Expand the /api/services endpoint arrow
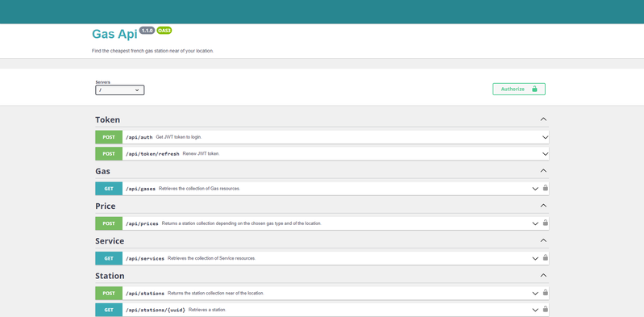Viewport: 644px width, 317px height. click(x=535, y=259)
